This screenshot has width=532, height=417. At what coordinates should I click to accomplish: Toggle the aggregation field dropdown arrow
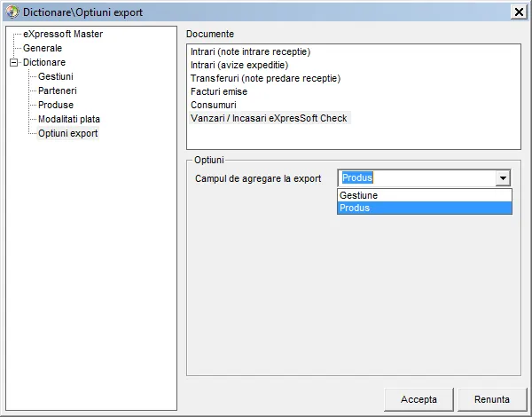(x=503, y=178)
